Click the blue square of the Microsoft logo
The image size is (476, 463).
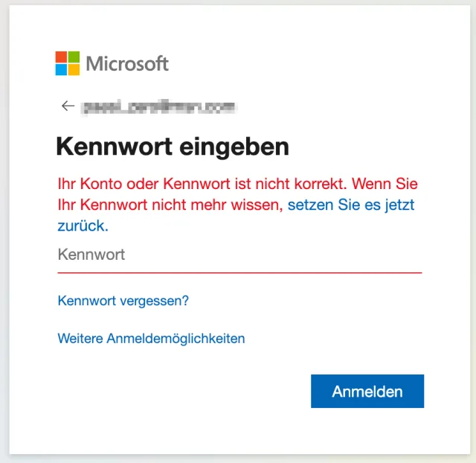tap(61, 69)
